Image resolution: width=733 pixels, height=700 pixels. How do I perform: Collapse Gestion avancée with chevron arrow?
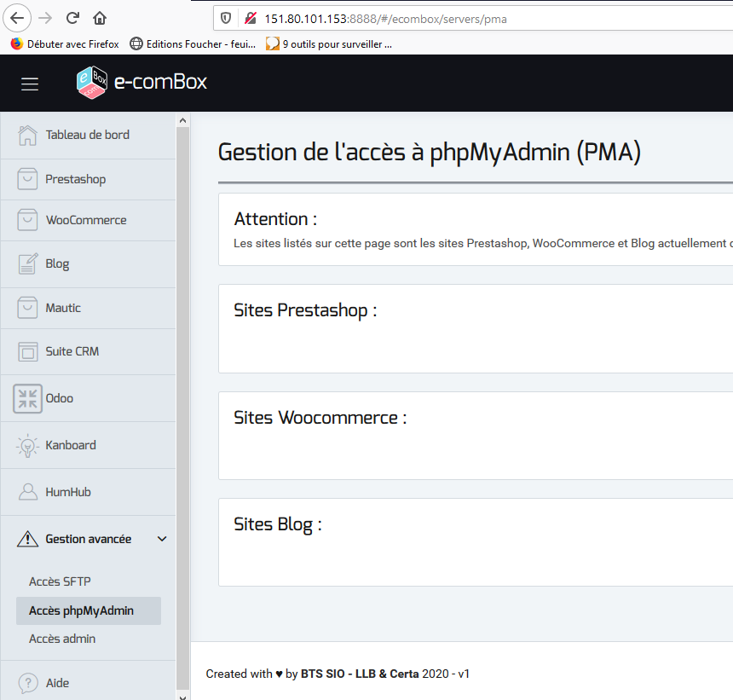pyautogui.click(x=162, y=539)
